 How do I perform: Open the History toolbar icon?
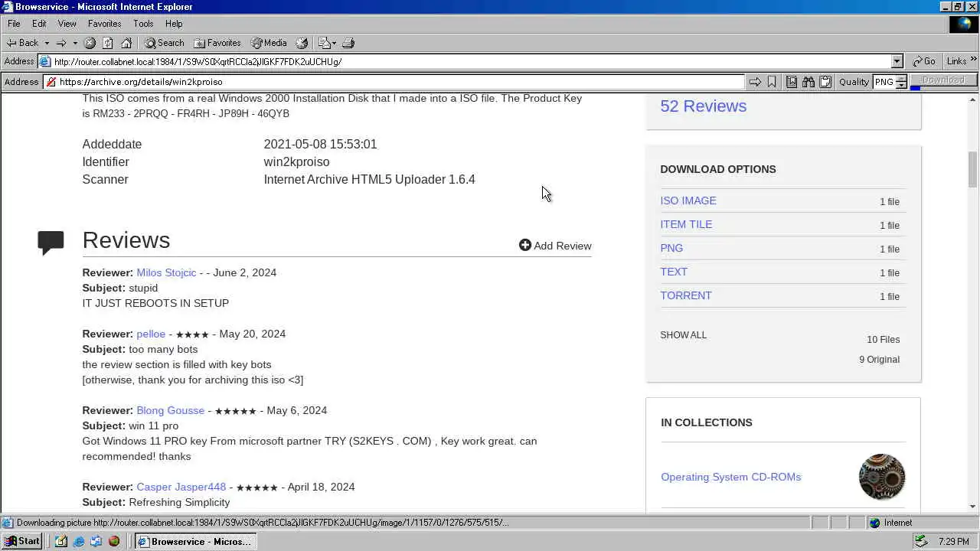pyautogui.click(x=302, y=43)
